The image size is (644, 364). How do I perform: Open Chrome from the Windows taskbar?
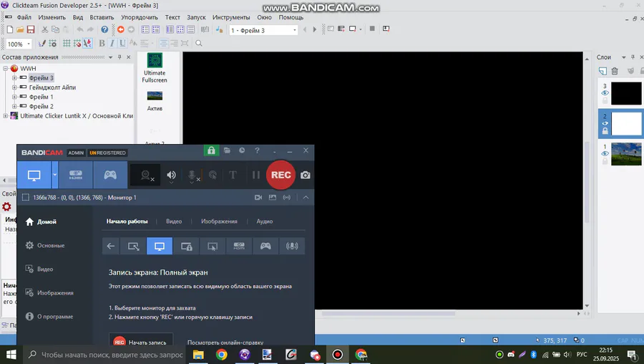221,355
